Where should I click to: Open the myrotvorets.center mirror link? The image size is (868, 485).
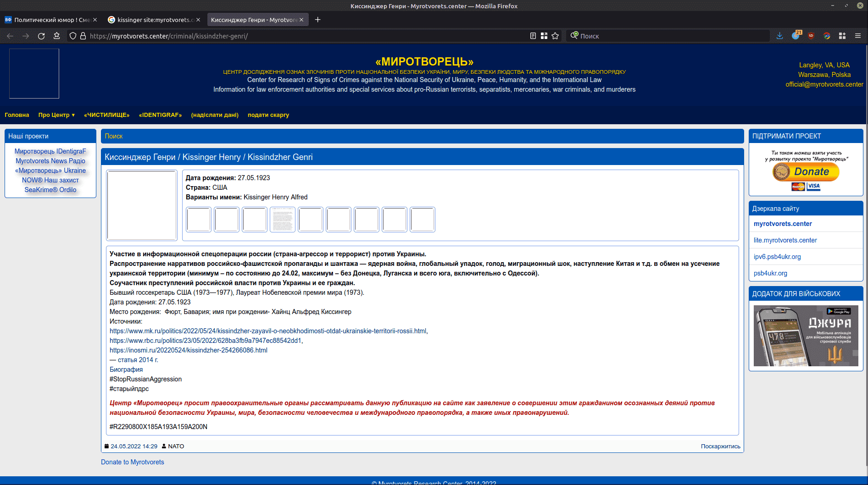(783, 224)
